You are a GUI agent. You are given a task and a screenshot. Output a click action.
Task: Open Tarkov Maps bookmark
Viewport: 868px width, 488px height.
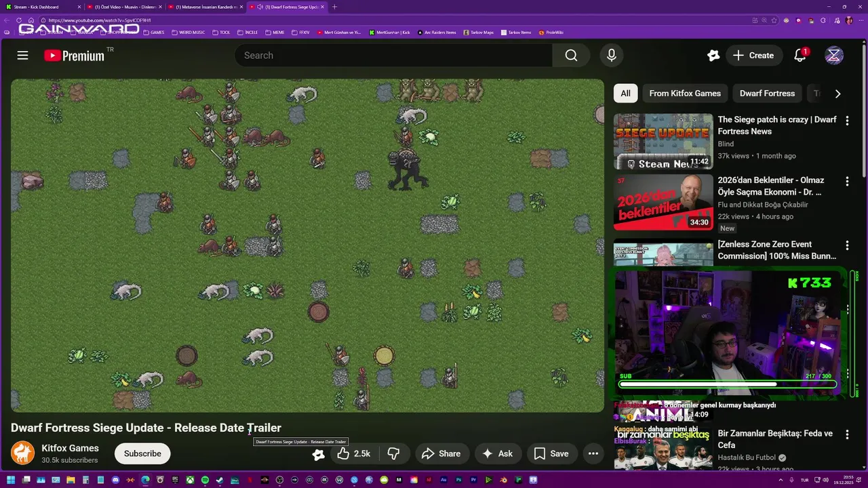tap(479, 33)
